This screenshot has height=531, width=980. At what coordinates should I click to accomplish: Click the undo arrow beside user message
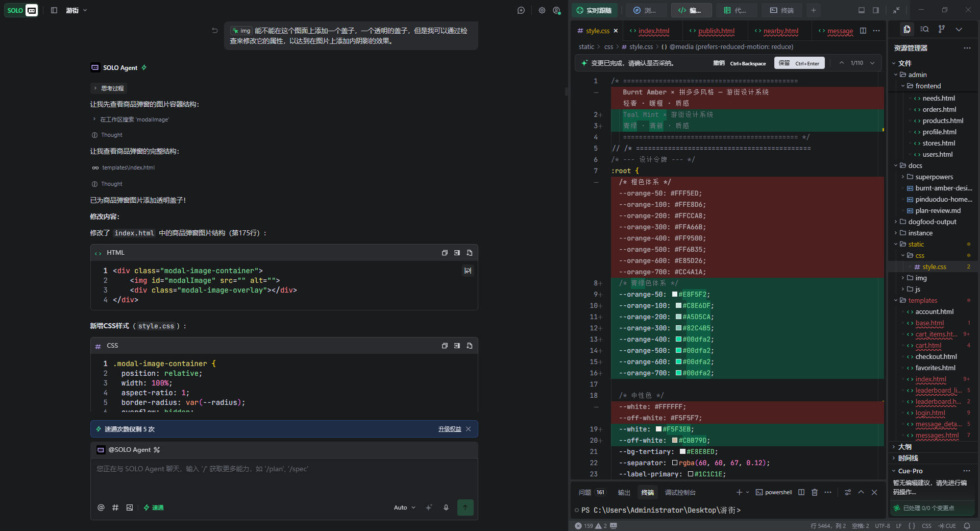coord(215,31)
